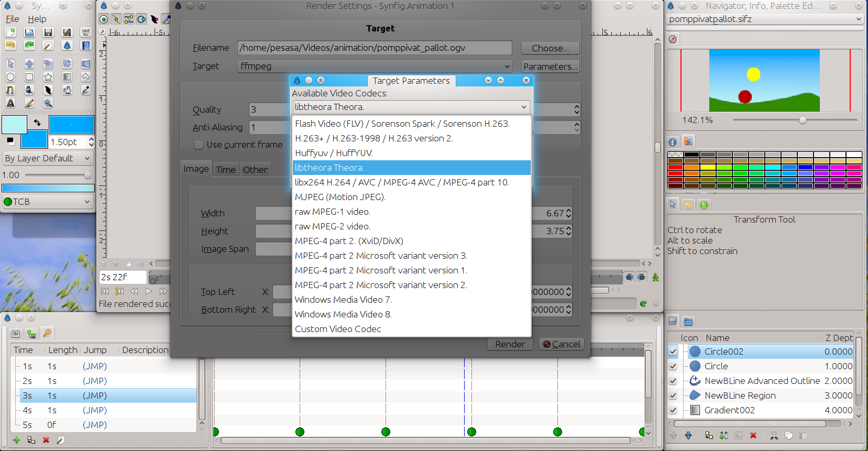Select the Transform tool in toolbox

coord(10,64)
